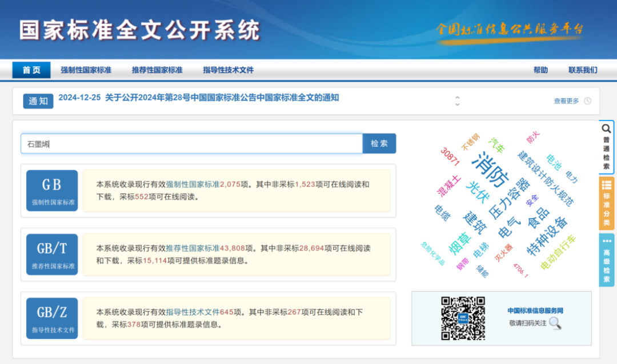Open the 标准分类 list icon sidebar tab
The height and width of the screenshot is (364, 617).
click(x=606, y=202)
